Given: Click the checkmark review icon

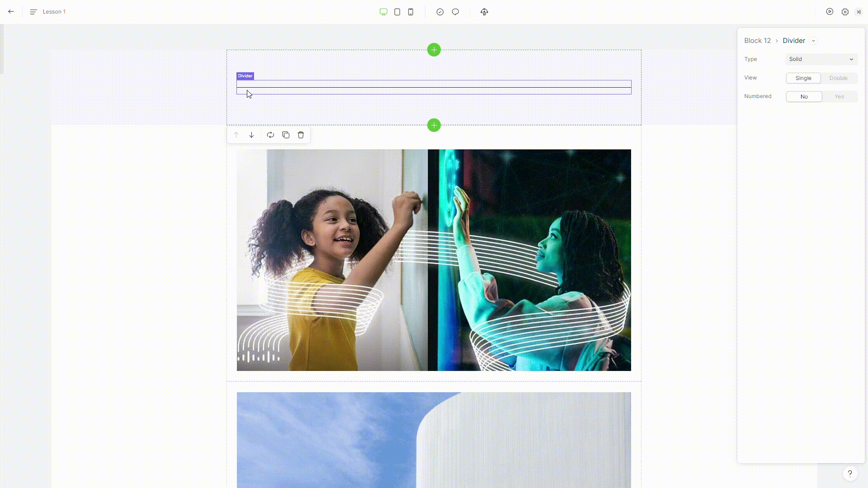Looking at the screenshot, I should pos(440,12).
